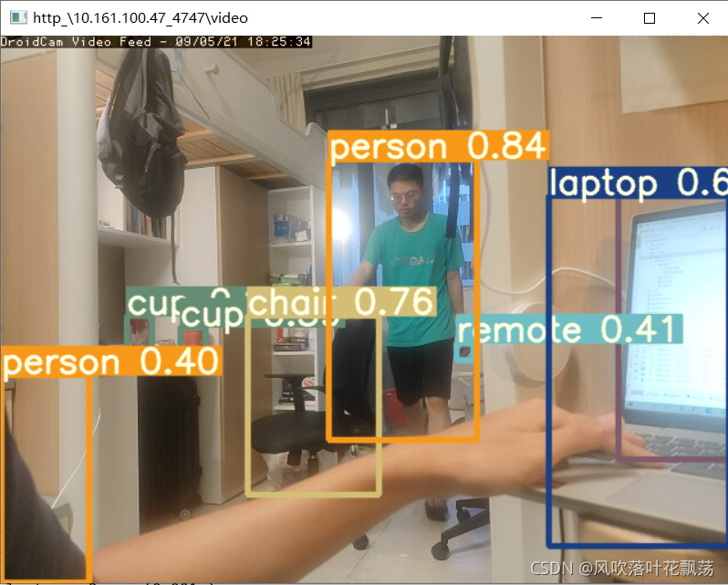Minimize the video window

click(597, 18)
